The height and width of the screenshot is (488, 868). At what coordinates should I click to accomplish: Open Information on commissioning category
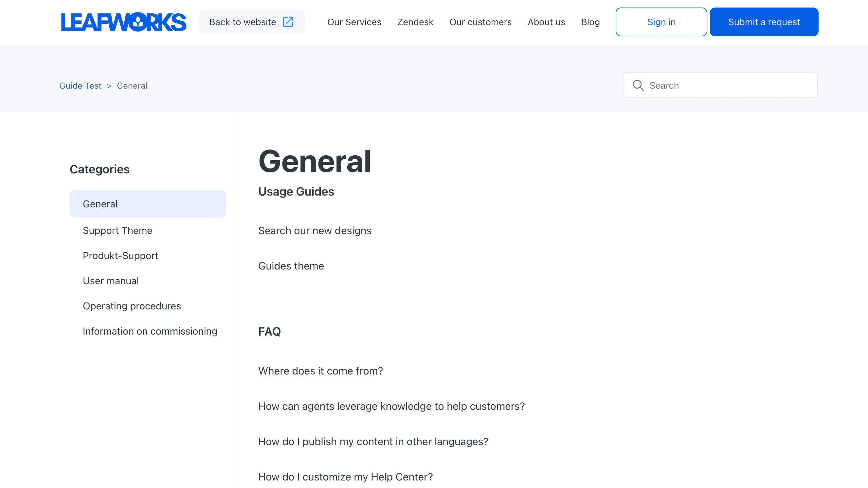150,331
